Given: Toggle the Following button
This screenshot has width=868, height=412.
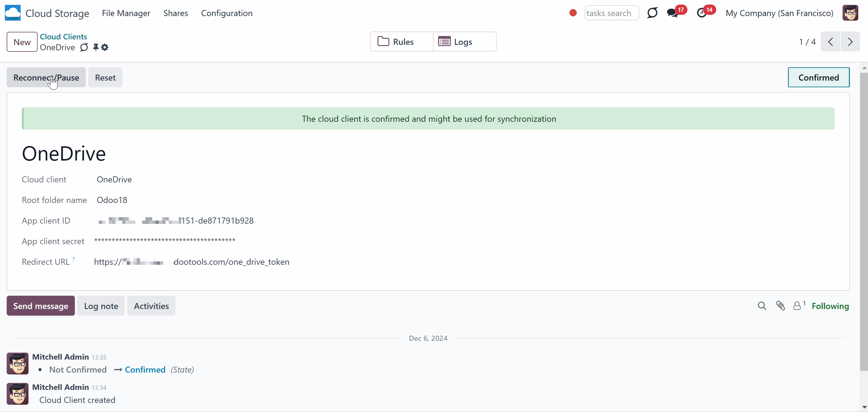Looking at the screenshot, I should 830,306.
